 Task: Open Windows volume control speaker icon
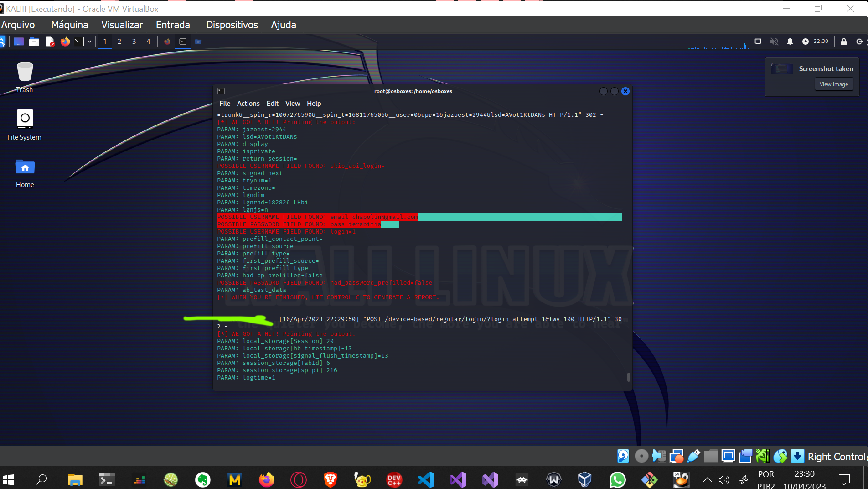724,479
